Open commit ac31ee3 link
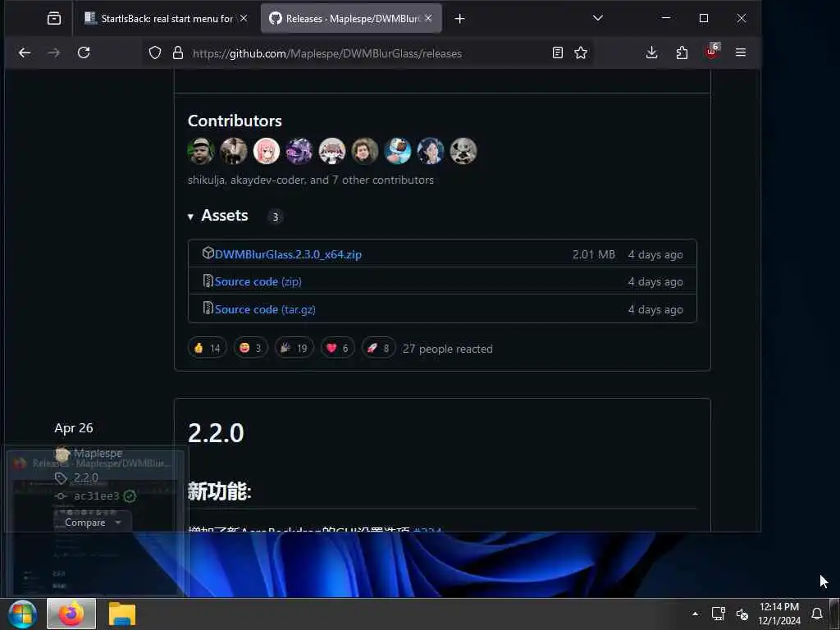840x630 pixels. 97,496
